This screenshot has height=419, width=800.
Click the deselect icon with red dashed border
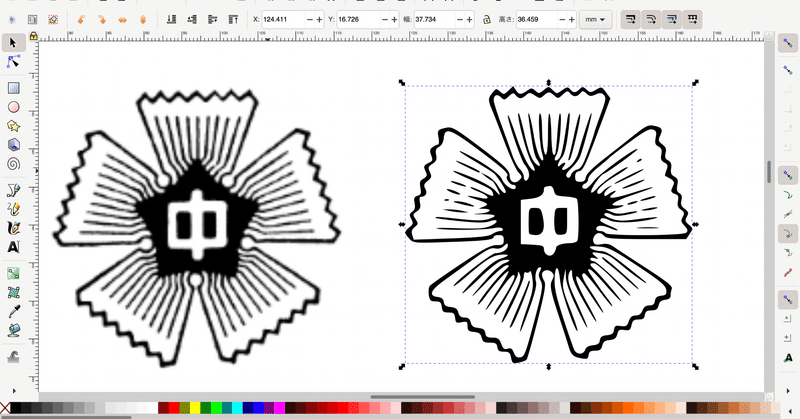(x=53, y=19)
